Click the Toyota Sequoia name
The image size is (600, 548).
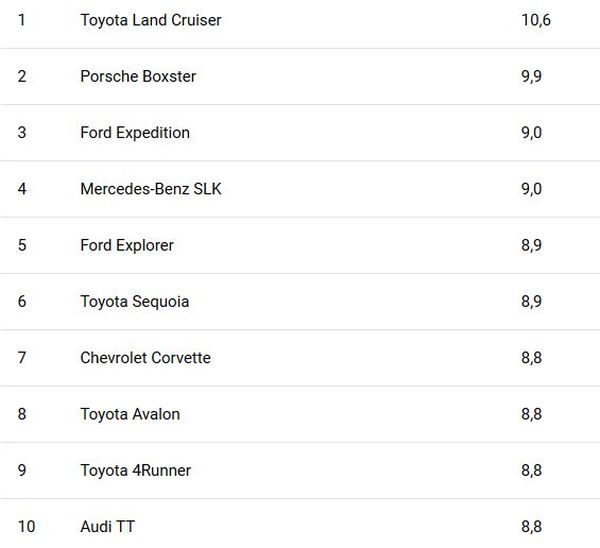[135, 302]
